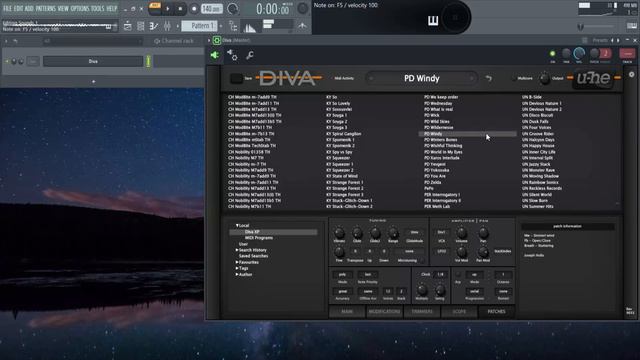Click the red TRACK selector in wrapper
Screen dimensions: 640x360
point(627,53)
